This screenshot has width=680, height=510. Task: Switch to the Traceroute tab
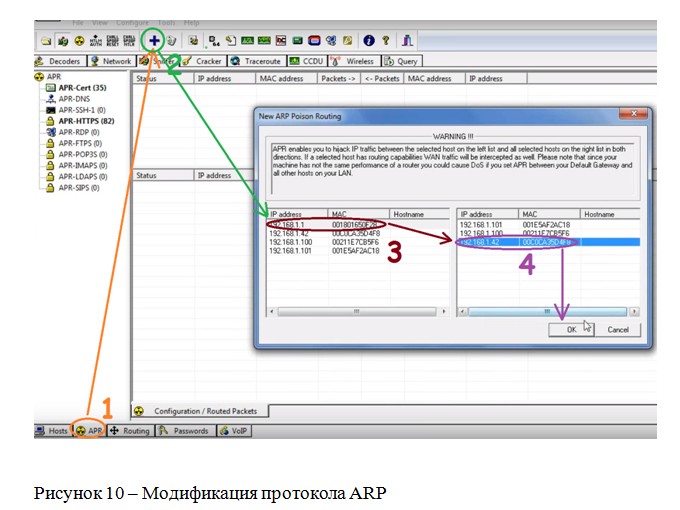click(x=257, y=61)
